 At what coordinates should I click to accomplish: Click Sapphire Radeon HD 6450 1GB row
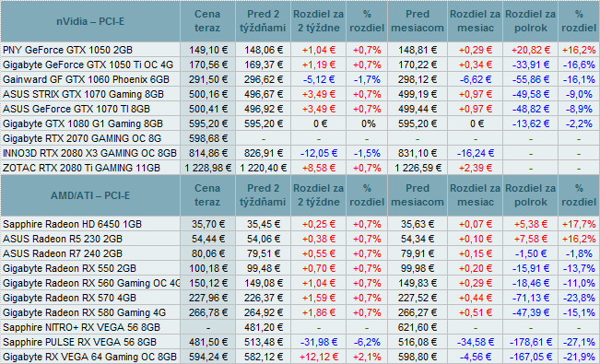[x=72, y=224]
